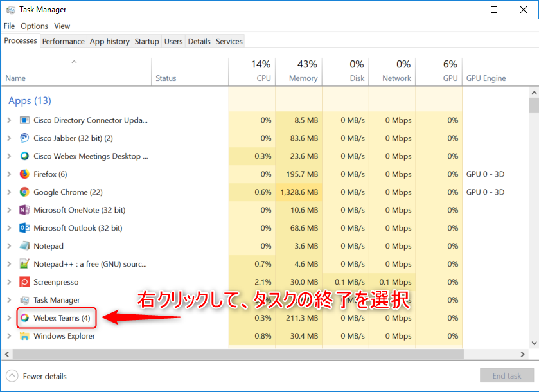This screenshot has height=392, width=539.
Task: Expand Cisco Jabber process group
Action: point(9,138)
